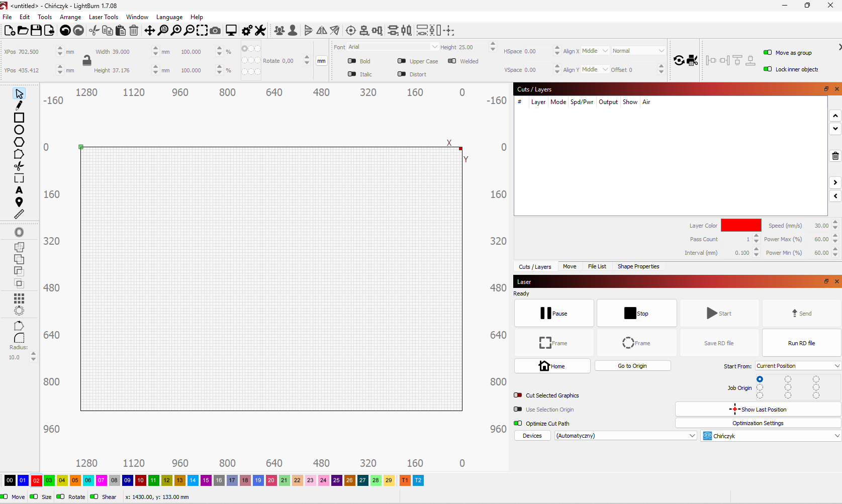Choose the Ellipse tool

pyautogui.click(x=19, y=130)
